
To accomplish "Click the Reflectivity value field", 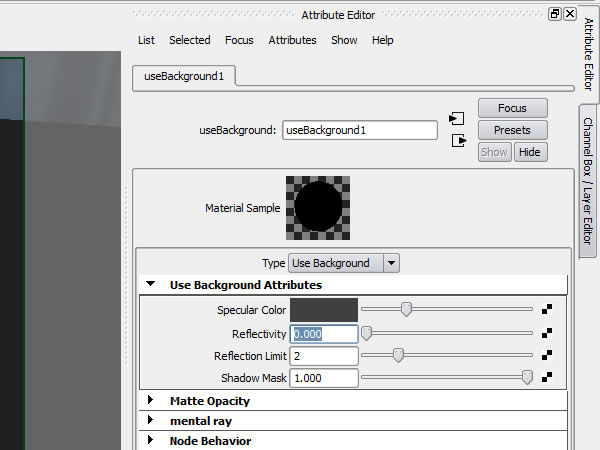I will point(324,334).
